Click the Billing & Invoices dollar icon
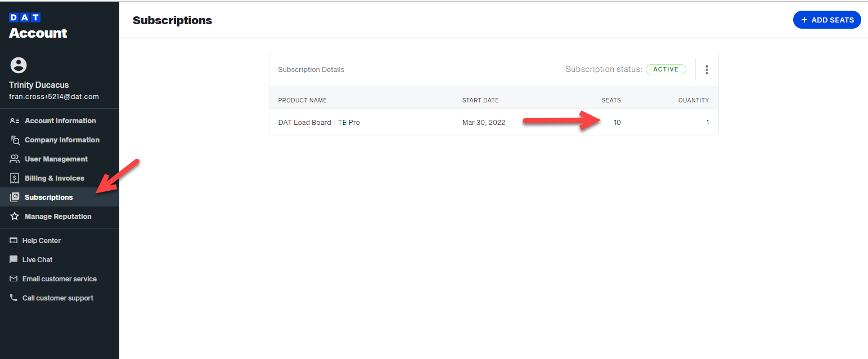The image size is (868, 359). (14, 178)
